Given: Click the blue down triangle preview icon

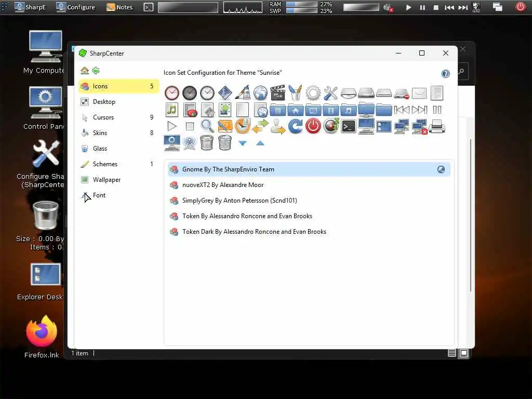Looking at the screenshot, I should coord(242,143).
